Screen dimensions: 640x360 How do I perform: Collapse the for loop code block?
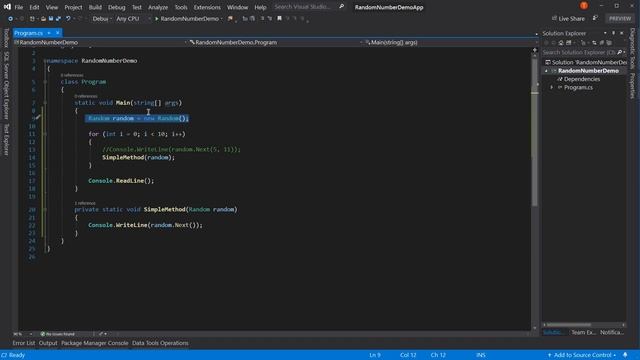pyautogui.click(x=45, y=134)
